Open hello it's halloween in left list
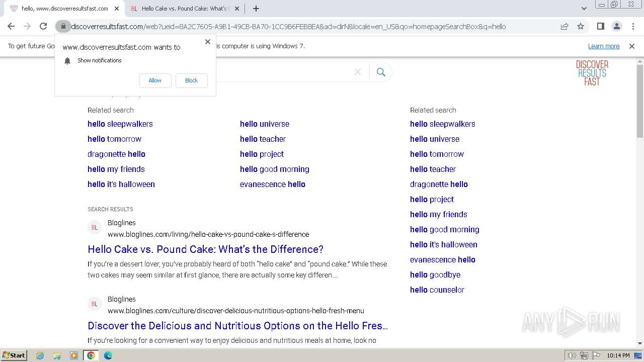The width and height of the screenshot is (644, 362). pyautogui.click(x=121, y=184)
